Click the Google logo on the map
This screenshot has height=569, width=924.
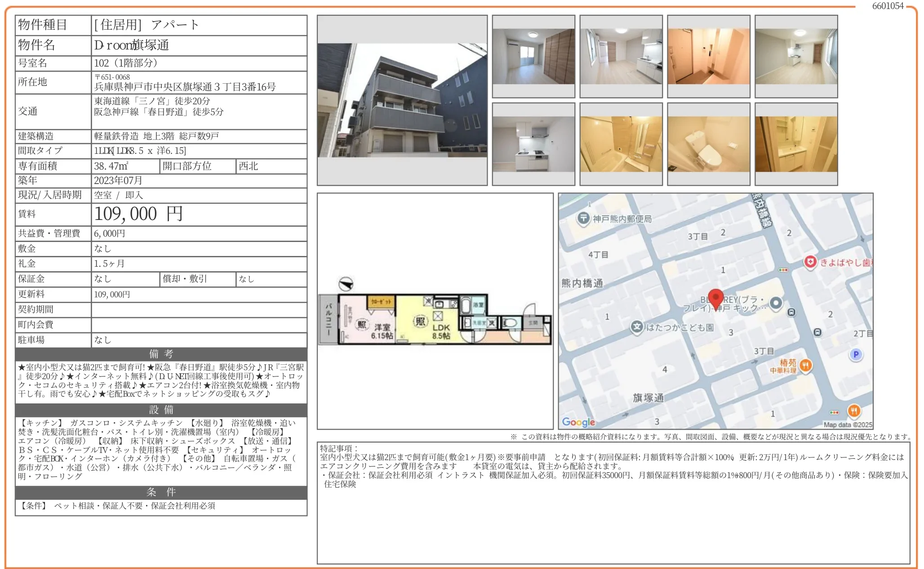point(579,421)
